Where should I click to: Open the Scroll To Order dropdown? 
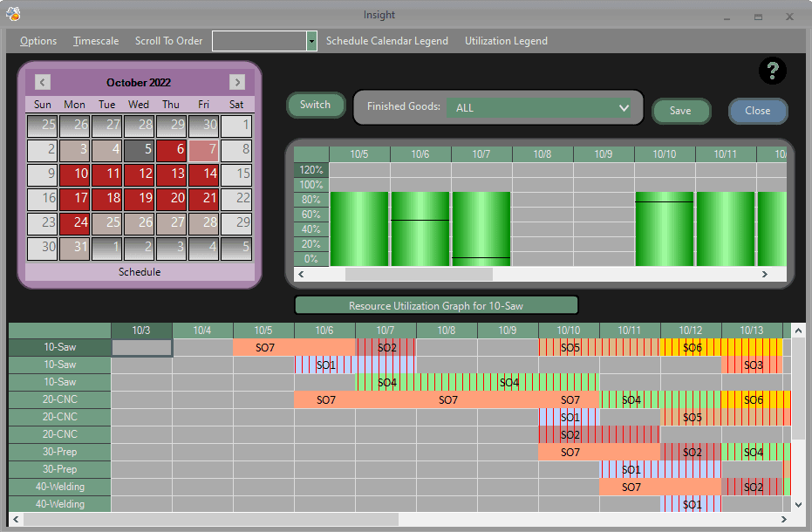coord(310,40)
